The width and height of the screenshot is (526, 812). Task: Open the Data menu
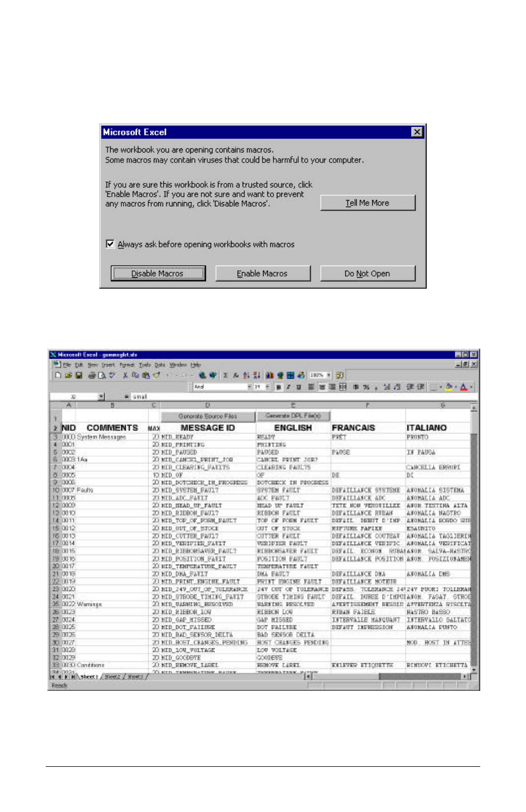click(x=160, y=365)
